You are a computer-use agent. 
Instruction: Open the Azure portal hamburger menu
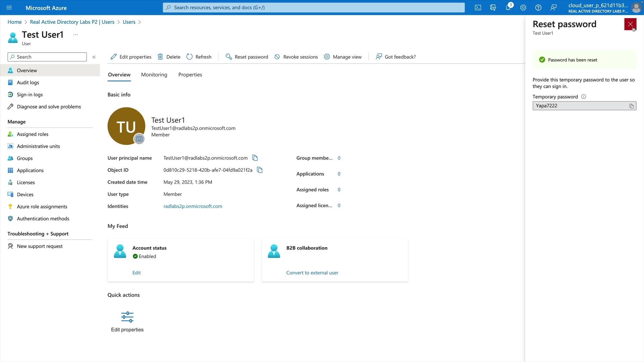pos(9,7)
